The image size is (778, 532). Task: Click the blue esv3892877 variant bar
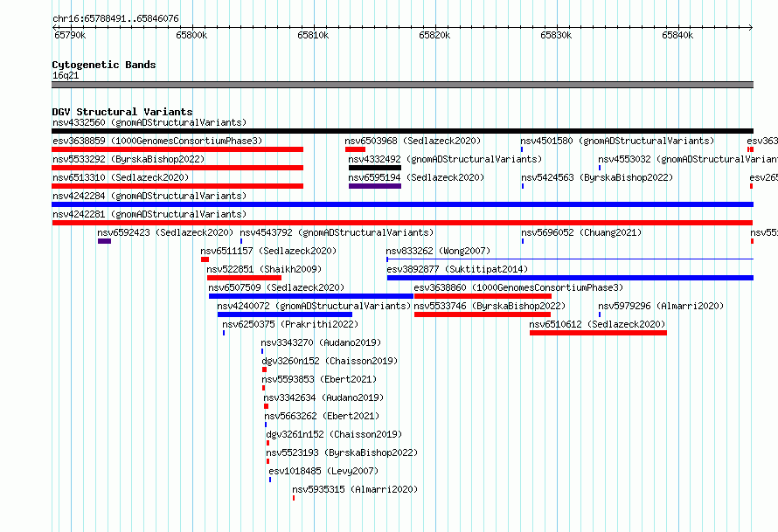(570, 278)
